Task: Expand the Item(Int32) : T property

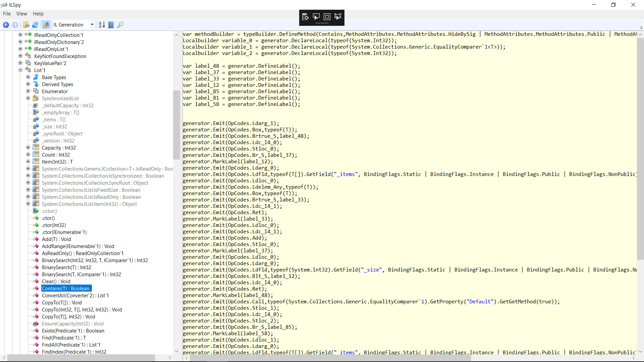Action: click(x=28, y=162)
